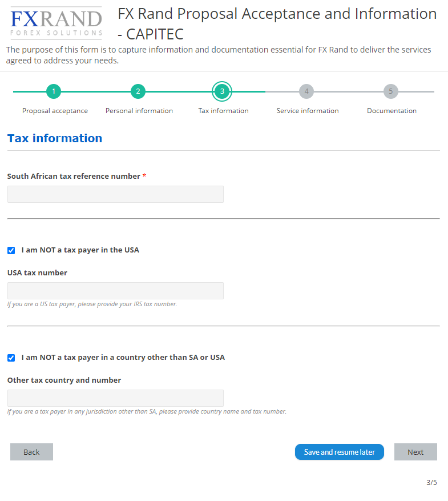Focus the USA tax number field

click(x=115, y=291)
